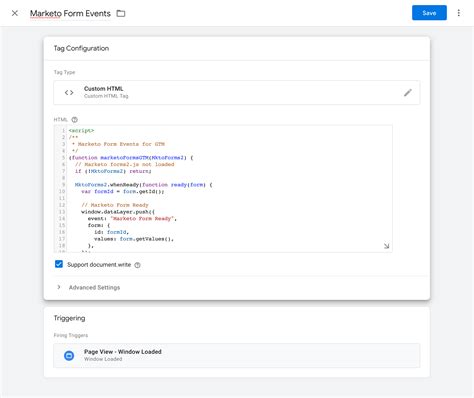This screenshot has height=398, width=474.
Task: Click the 'Marketo Form Ready' string in code
Action: point(142,218)
